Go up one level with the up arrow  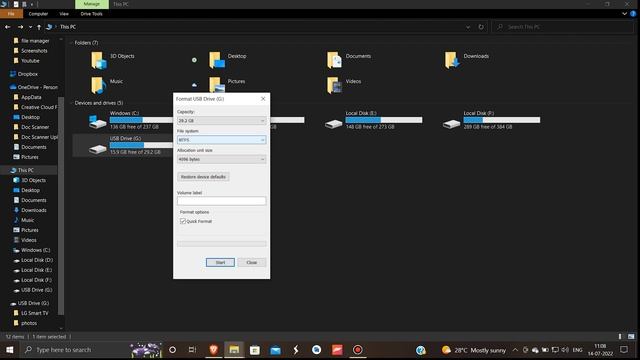pos(39,27)
